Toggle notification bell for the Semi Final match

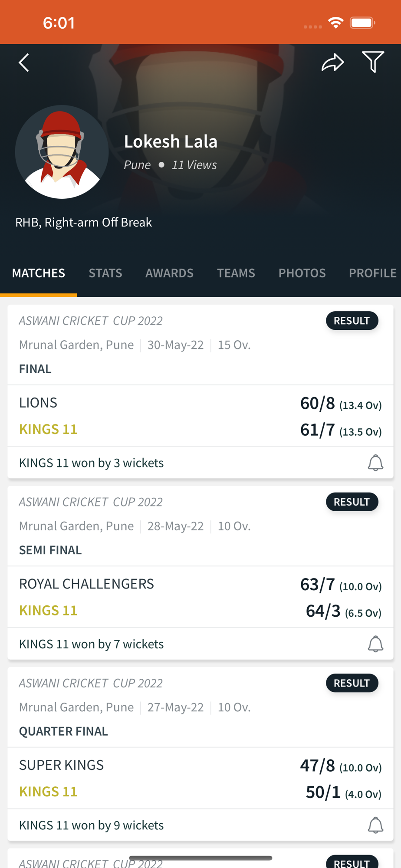click(x=375, y=644)
